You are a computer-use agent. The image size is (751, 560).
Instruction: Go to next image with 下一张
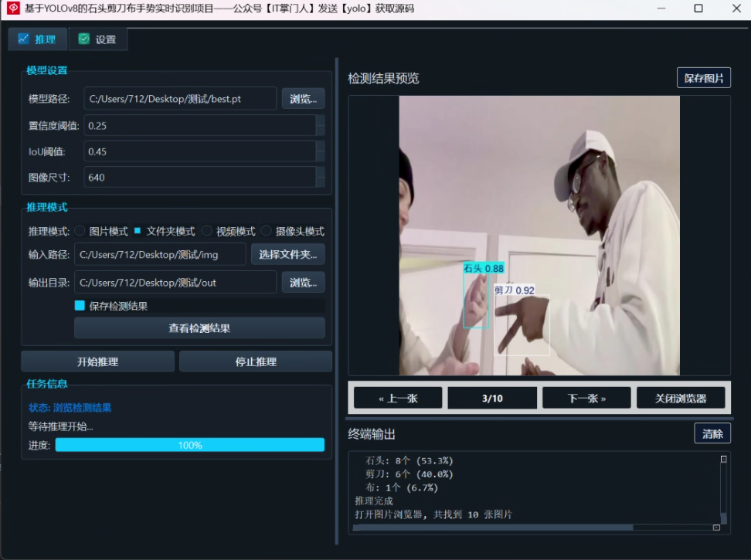coord(586,399)
